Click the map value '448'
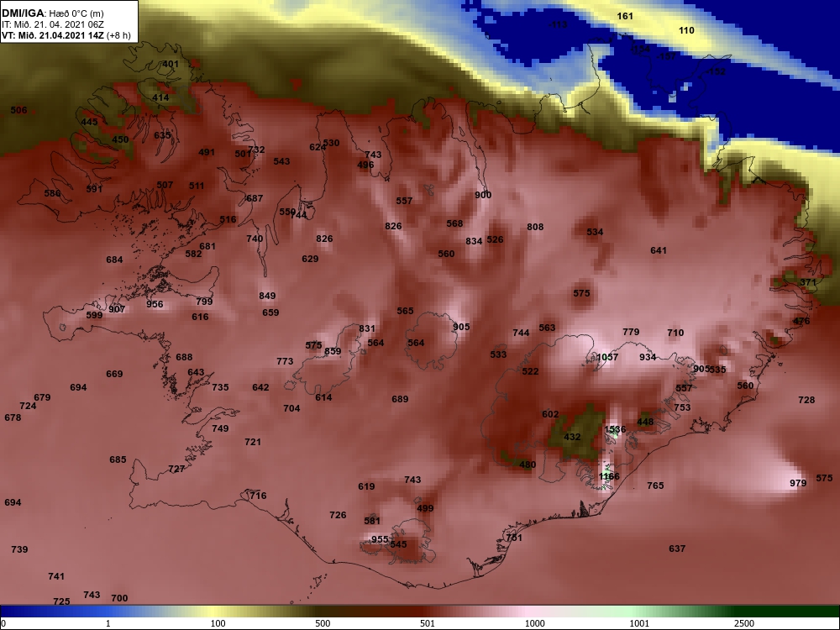Viewport: 840px width, 630px height. 645,423
